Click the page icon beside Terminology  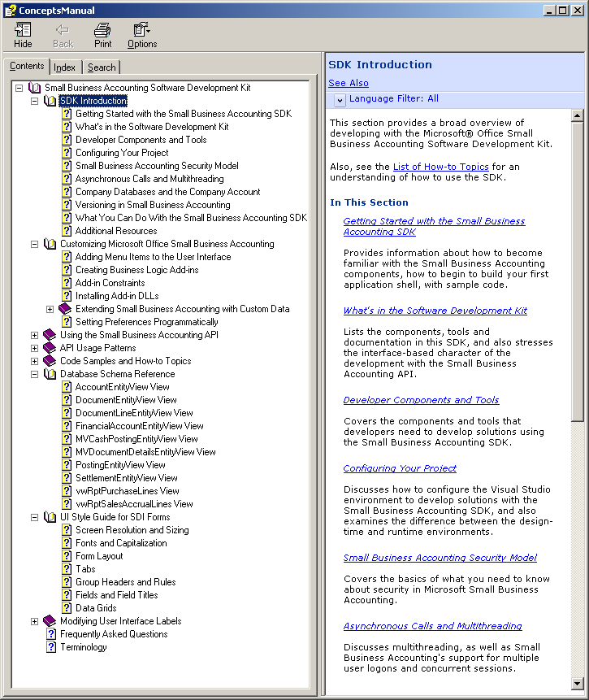tap(51, 647)
